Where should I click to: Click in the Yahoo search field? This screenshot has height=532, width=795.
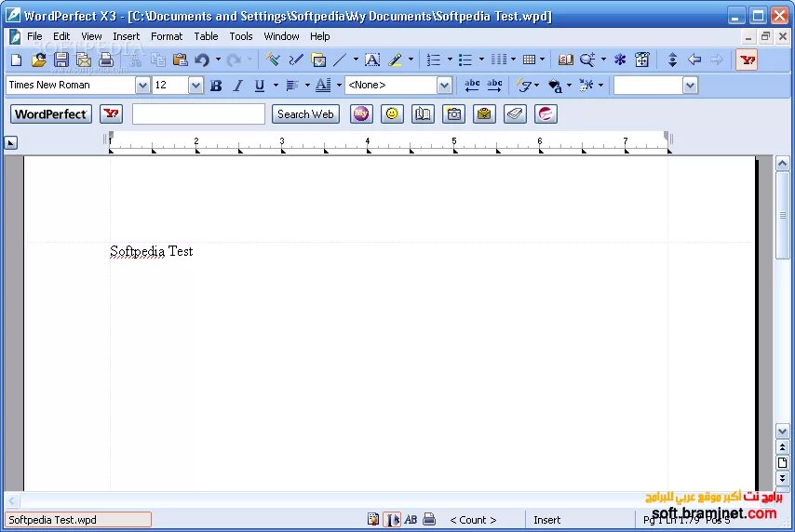click(199, 114)
